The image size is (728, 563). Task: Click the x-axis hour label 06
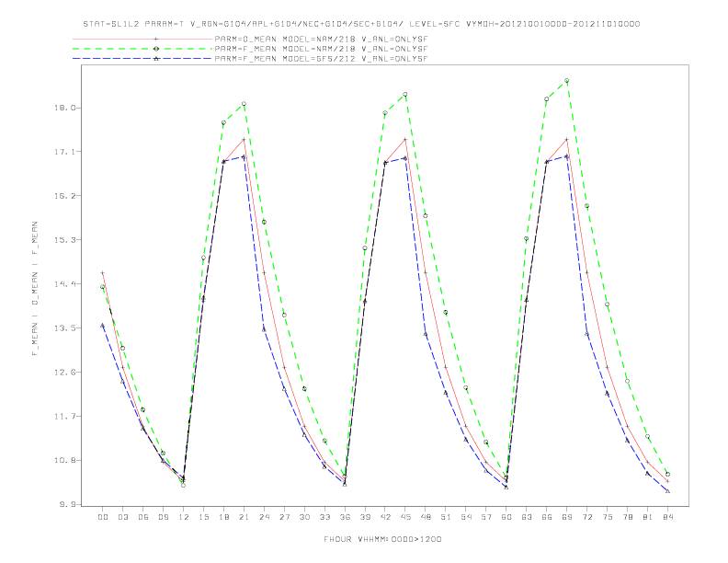pyautogui.click(x=143, y=517)
